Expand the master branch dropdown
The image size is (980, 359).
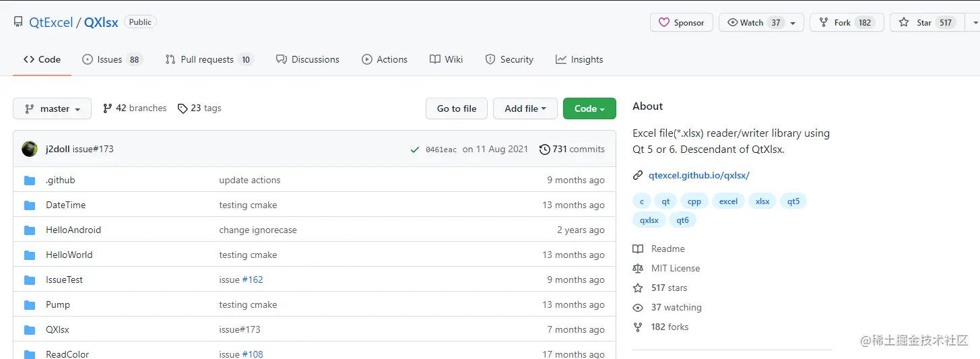pos(52,108)
